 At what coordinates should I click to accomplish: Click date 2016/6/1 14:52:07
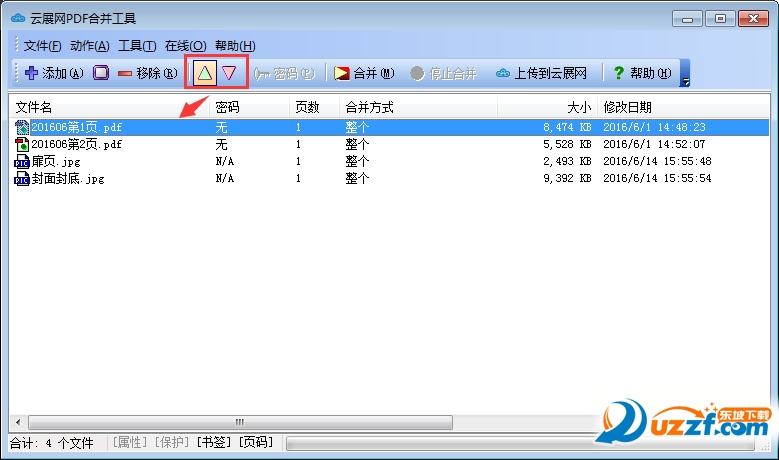point(654,144)
